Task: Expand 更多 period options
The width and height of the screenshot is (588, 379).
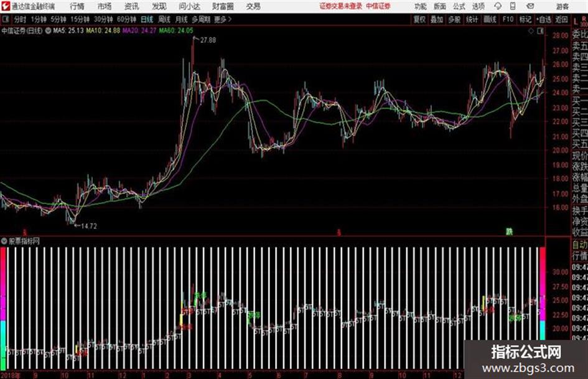Action: point(223,19)
